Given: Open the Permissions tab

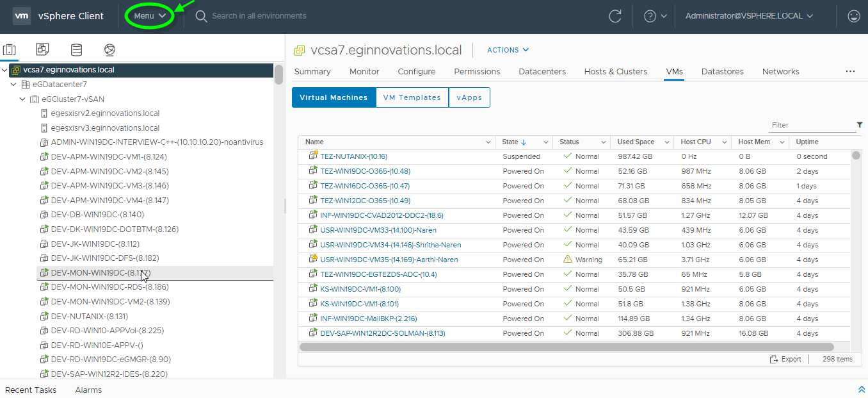Looking at the screenshot, I should click(477, 72).
